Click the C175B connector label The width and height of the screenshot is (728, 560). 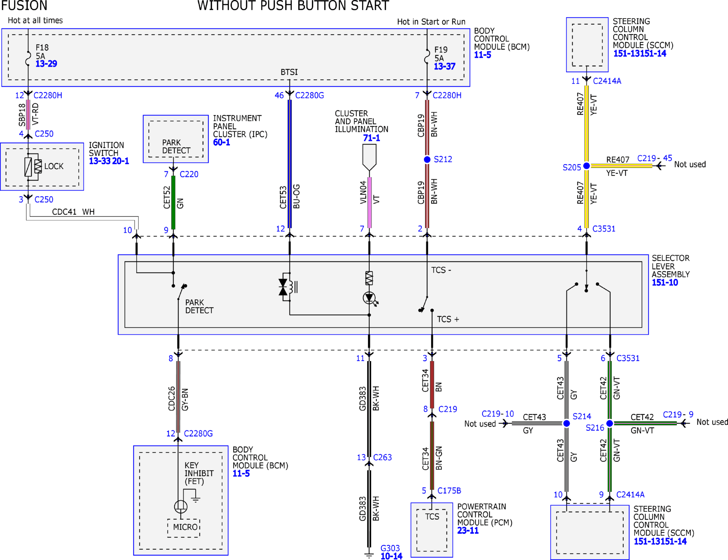[x=449, y=491]
